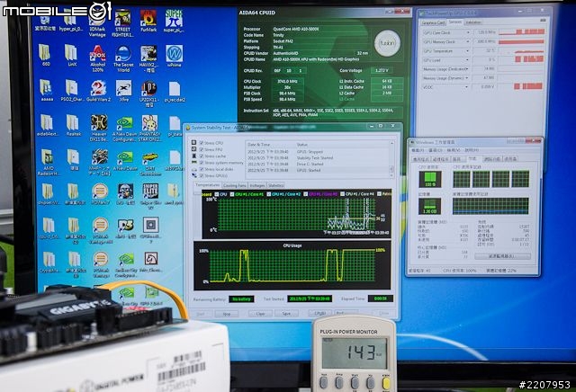Click the Save button in Stability Test
Image resolution: width=576 pixels, height=392 pixels.
click(286, 314)
